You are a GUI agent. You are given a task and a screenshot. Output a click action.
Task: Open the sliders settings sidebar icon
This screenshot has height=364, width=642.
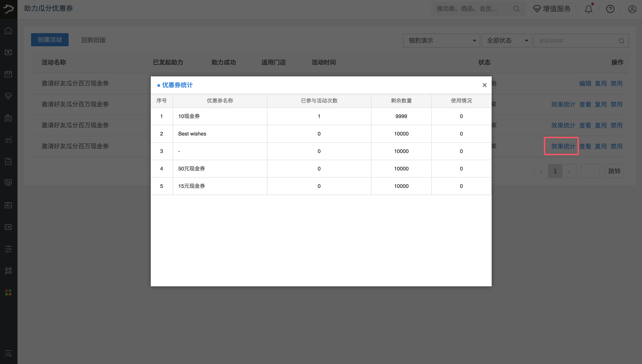(8, 249)
